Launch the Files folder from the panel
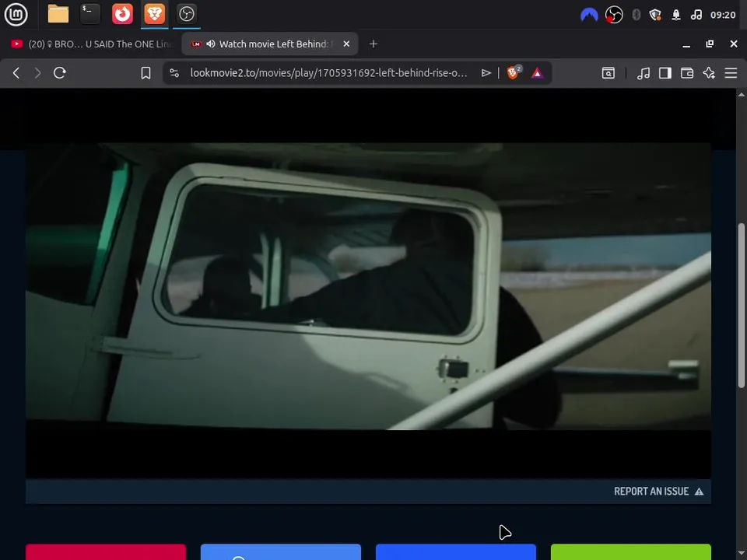 point(58,14)
